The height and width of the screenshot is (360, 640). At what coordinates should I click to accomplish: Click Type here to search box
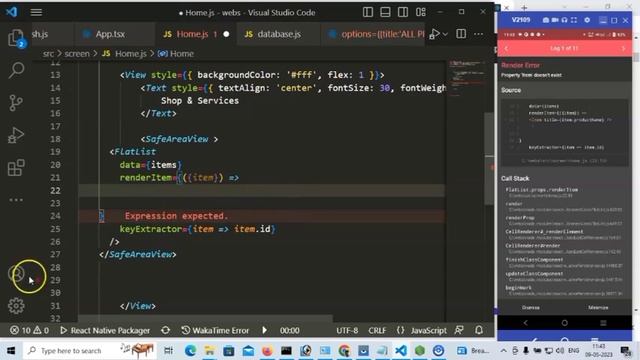(x=91, y=351)
